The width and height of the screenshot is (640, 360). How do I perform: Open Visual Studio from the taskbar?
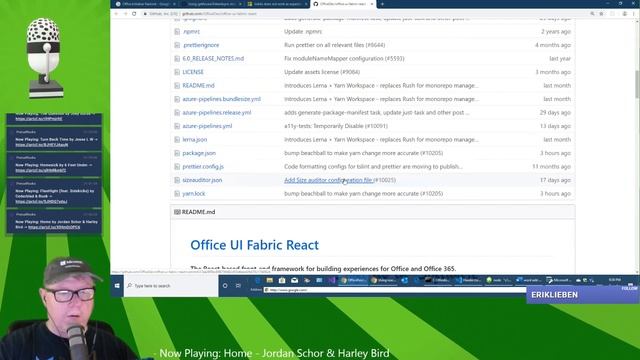coord(331,280)
